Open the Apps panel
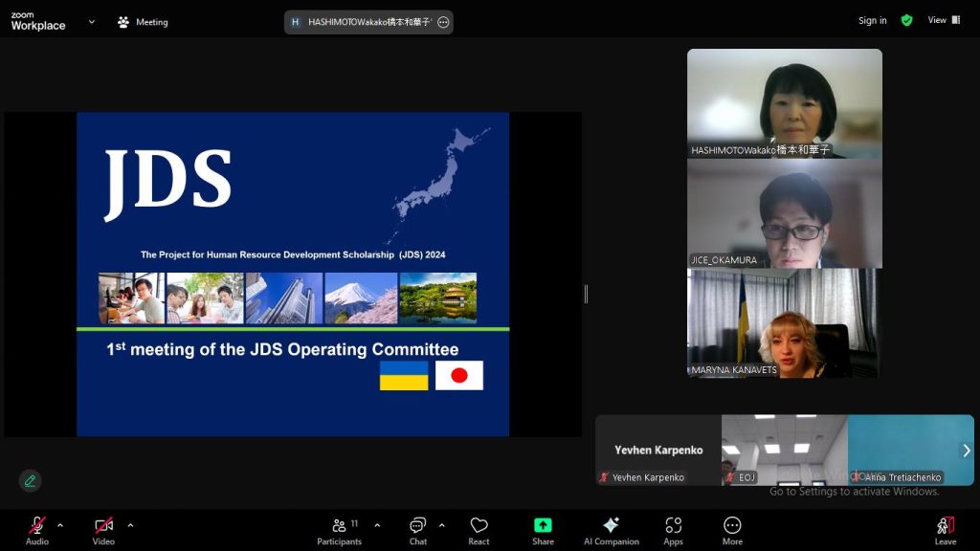This screenshot has width=980, height=551. tap(673, 530)
